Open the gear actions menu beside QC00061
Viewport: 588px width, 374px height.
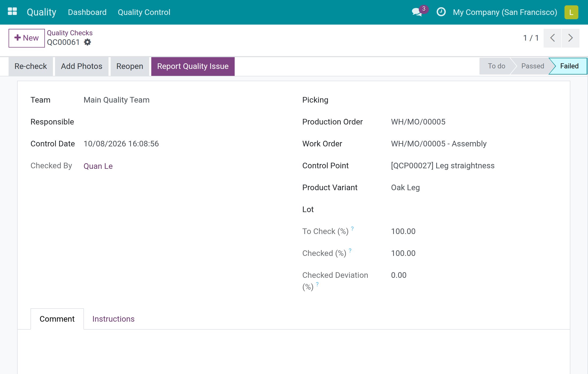pyautogui.click(x=87, y=42)
